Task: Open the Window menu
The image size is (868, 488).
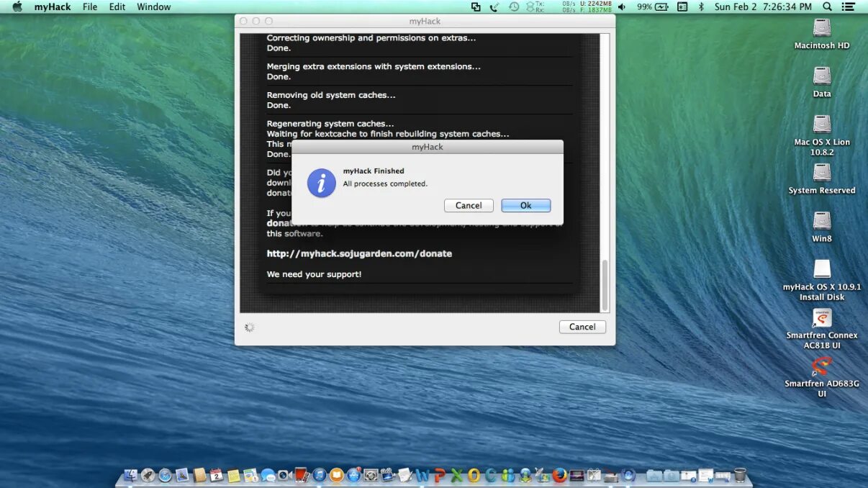Action: (154, 6)
